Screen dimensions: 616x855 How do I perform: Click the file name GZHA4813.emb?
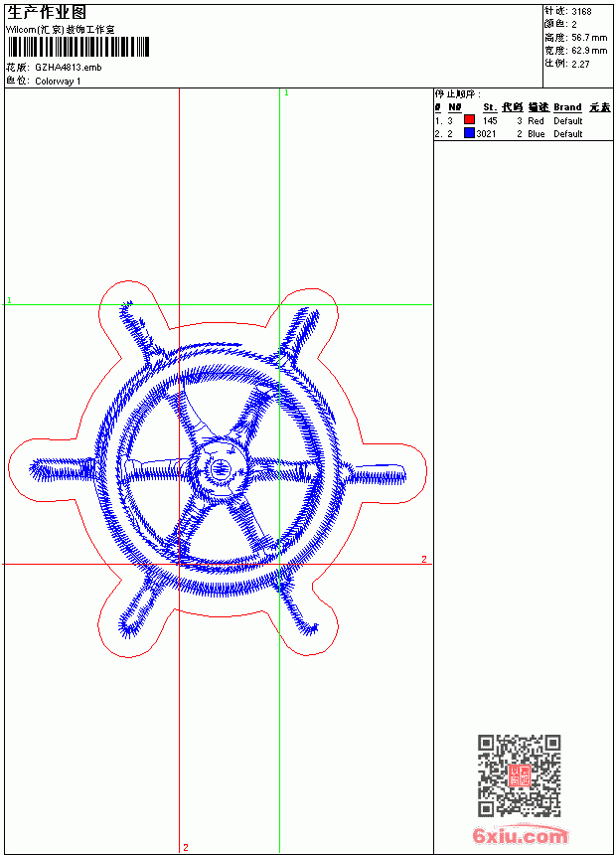[69, 68]
